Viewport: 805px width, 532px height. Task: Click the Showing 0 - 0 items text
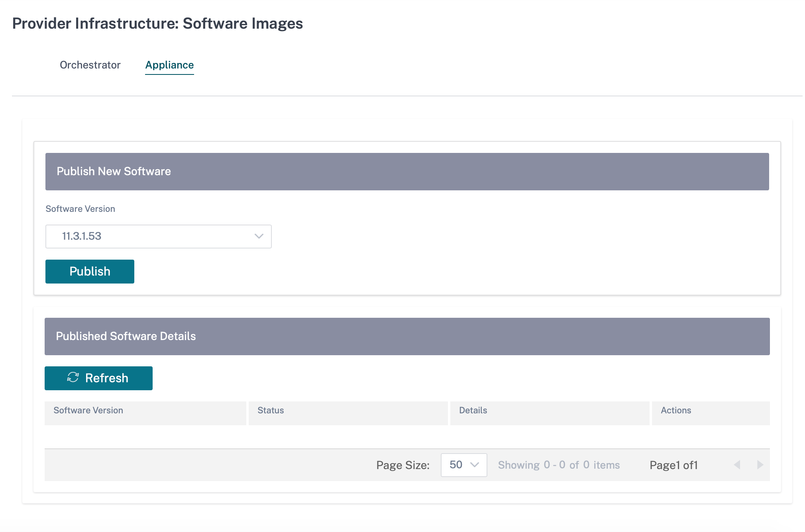click(559, 465)
